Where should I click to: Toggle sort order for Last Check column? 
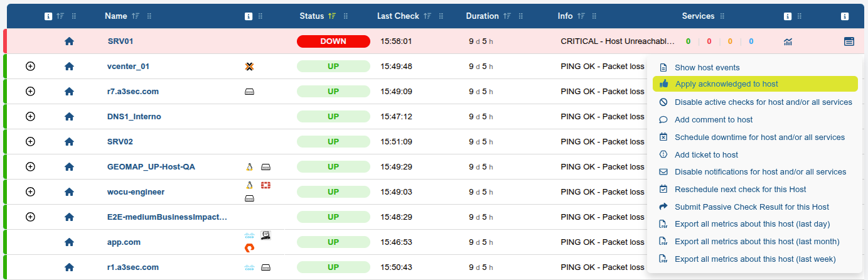coord(427,16)
